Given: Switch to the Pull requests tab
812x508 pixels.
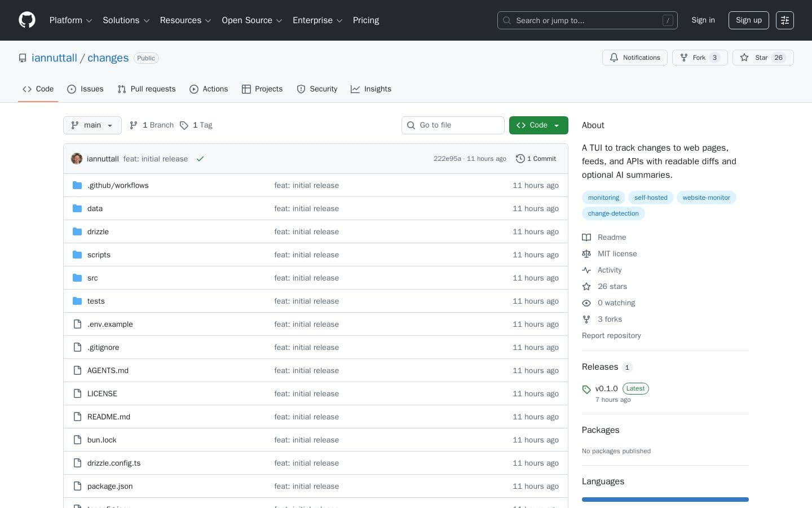Looking at the screenshot, I should point(147,89).
